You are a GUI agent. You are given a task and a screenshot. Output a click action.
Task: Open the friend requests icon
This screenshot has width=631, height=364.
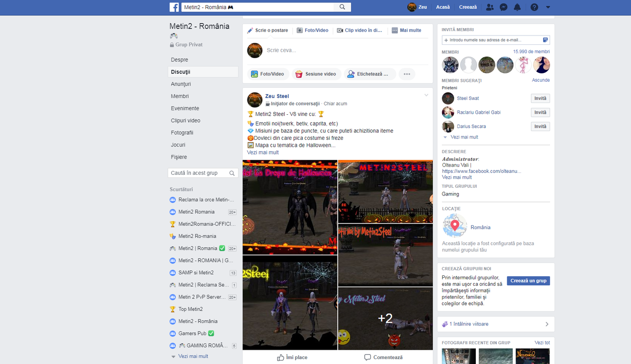489,7
